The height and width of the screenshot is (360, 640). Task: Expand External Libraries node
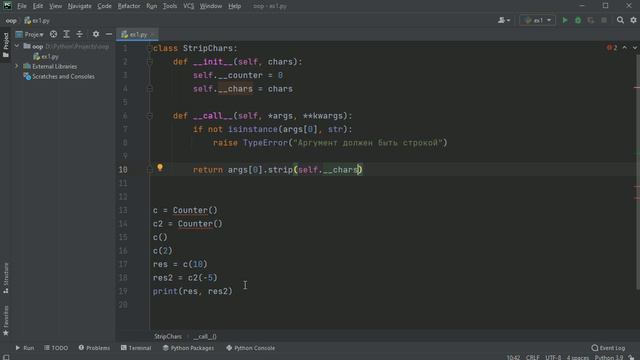coord(17,66)
